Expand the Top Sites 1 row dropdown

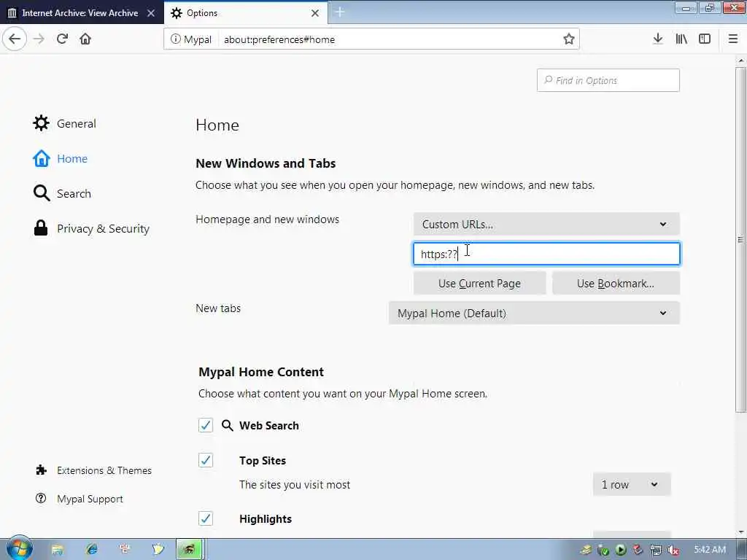click(632, 485)
